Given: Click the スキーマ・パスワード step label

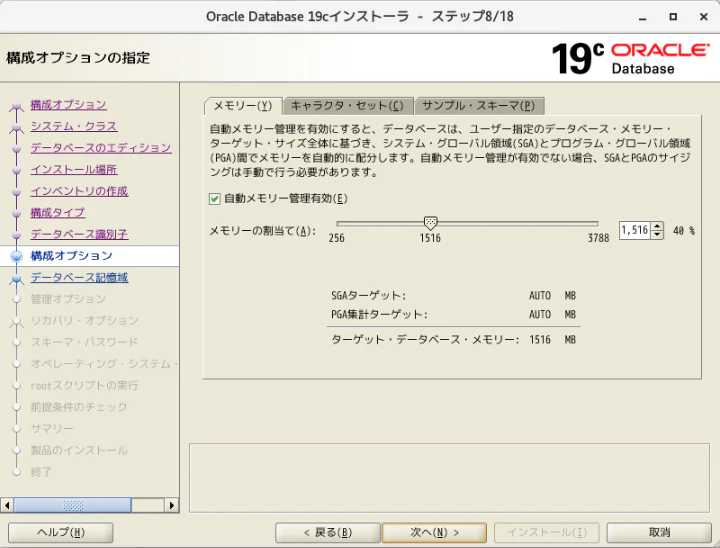Looking at the screenshot, I should coord(84,342).
